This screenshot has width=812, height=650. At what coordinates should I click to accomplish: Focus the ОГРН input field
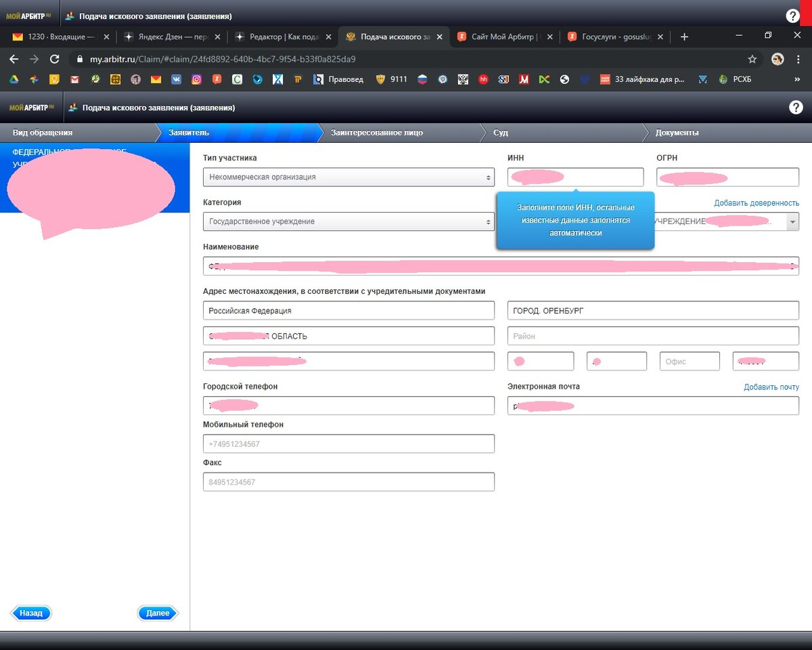click(727, 177)
